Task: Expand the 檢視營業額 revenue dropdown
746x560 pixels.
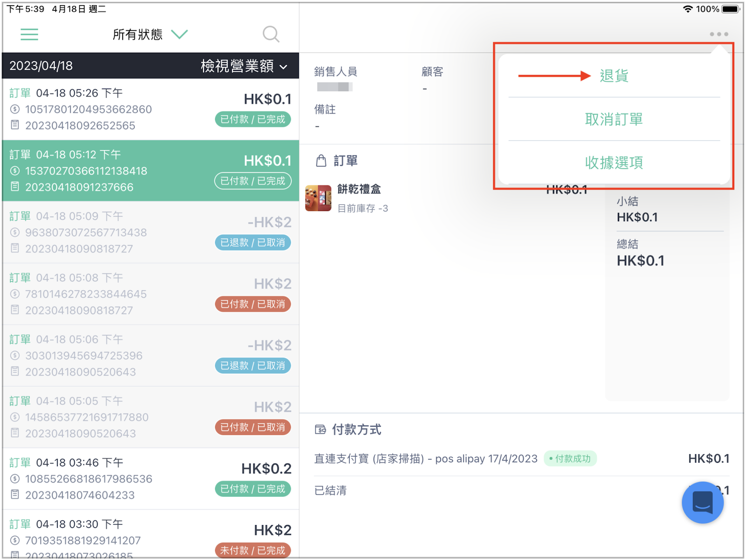Action: coord(244,66)
